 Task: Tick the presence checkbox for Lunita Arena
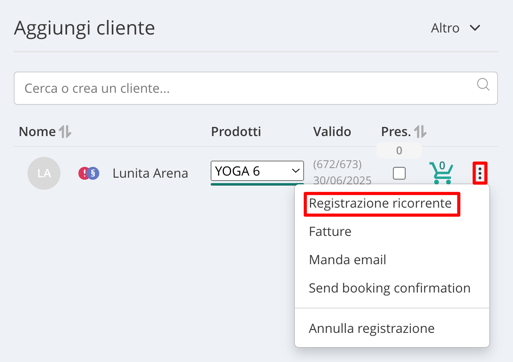click(399, 173)
